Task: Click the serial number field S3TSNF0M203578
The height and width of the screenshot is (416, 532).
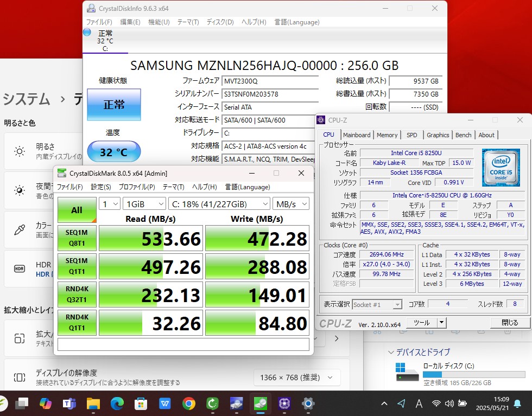Action: pos(270,94)
